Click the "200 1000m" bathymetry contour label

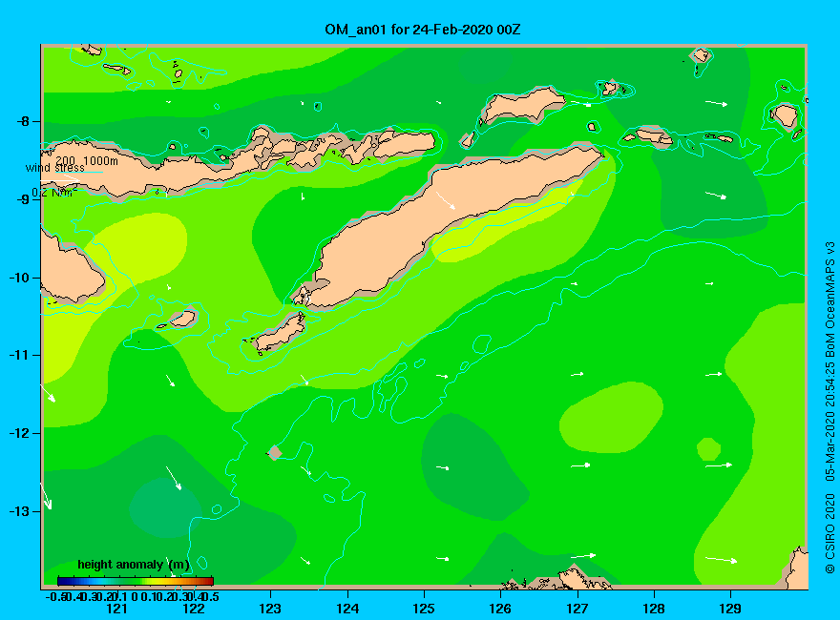pyautogui.click(x=86, y=160)
